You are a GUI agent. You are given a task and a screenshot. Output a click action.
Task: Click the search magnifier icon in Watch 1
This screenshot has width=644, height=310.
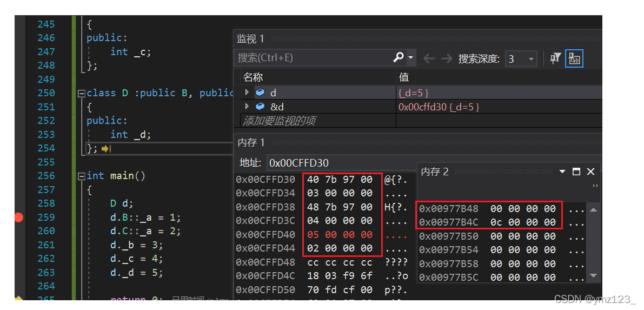coord(399,57)
